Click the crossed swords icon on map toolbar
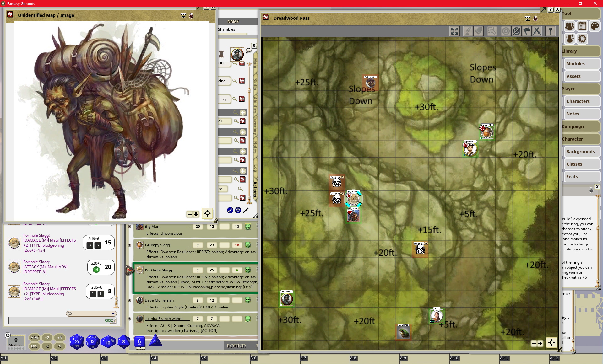 [x=537, y=31]
